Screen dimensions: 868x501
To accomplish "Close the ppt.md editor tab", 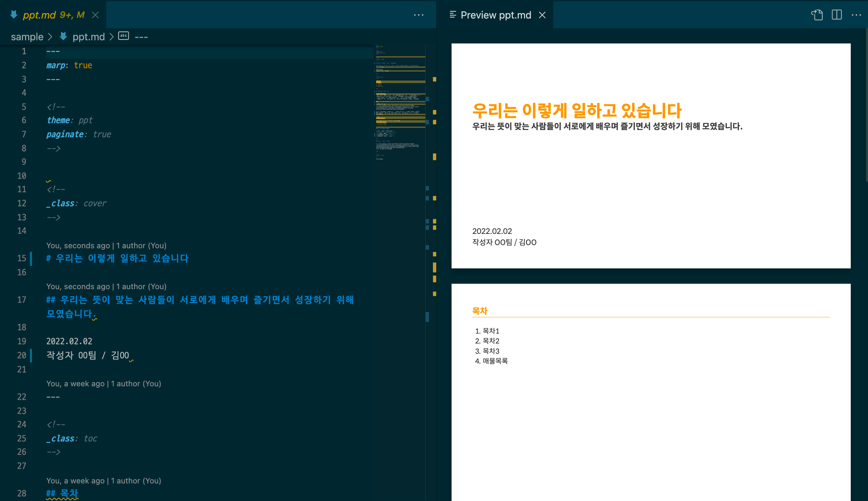I will (95, 15).
